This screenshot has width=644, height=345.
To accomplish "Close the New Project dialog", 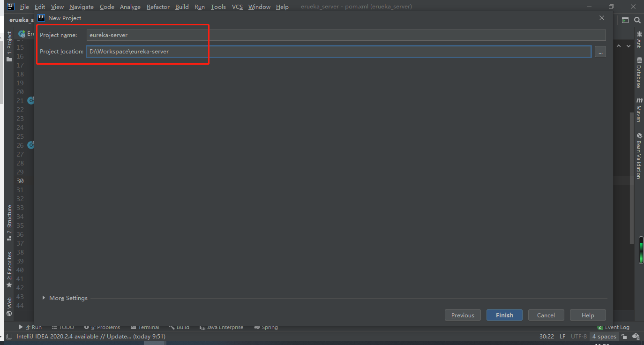I will (602, 18).
